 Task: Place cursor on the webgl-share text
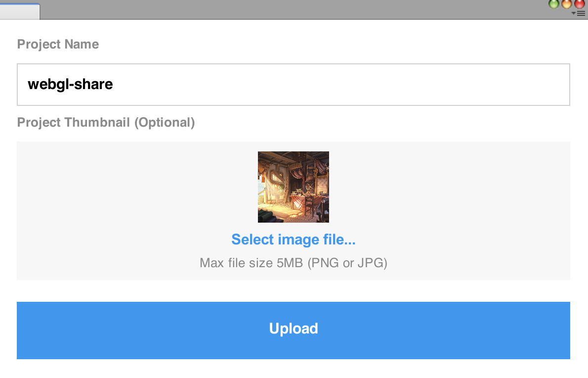point(70,85)
